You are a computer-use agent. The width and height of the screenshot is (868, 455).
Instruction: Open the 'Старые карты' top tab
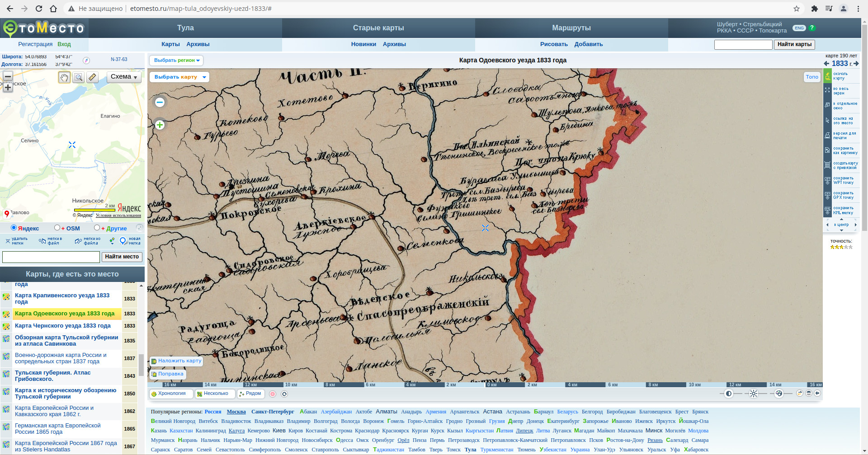pyautogui.click(x=378, y=28)
